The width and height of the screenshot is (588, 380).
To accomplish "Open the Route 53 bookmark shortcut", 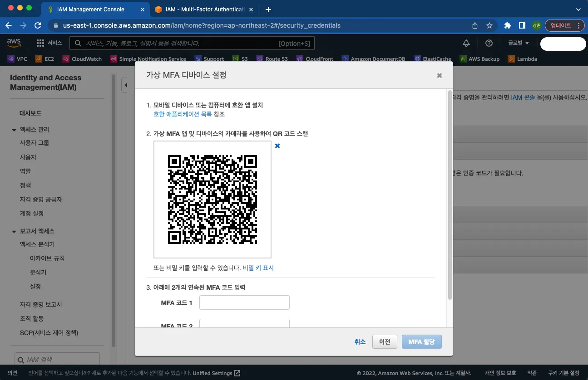I will pyautogui.click(x=272, y=59).
